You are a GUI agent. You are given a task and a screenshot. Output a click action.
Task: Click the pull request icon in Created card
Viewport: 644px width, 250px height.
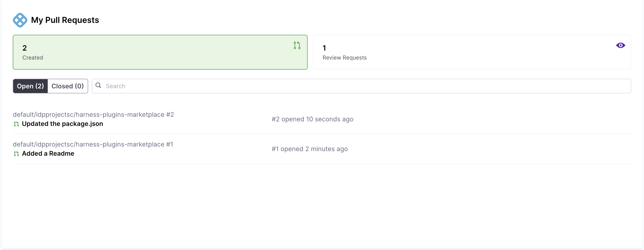[x=297, y=45]
